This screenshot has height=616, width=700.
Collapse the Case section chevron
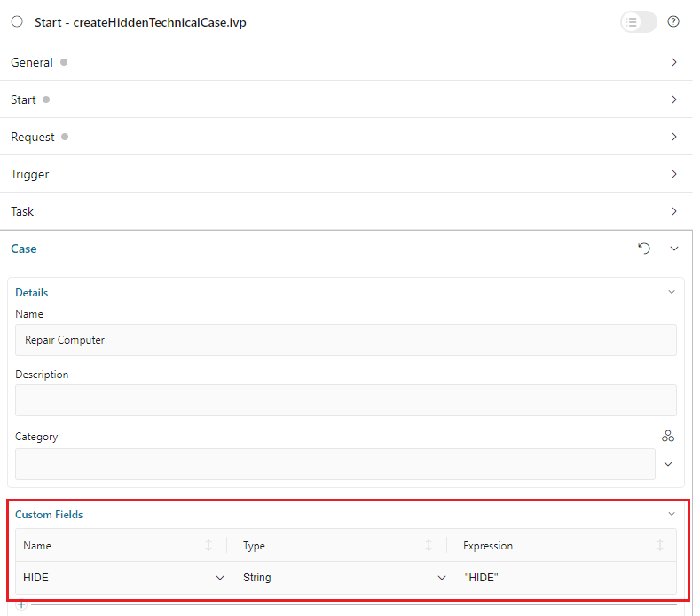pos(674,249)
